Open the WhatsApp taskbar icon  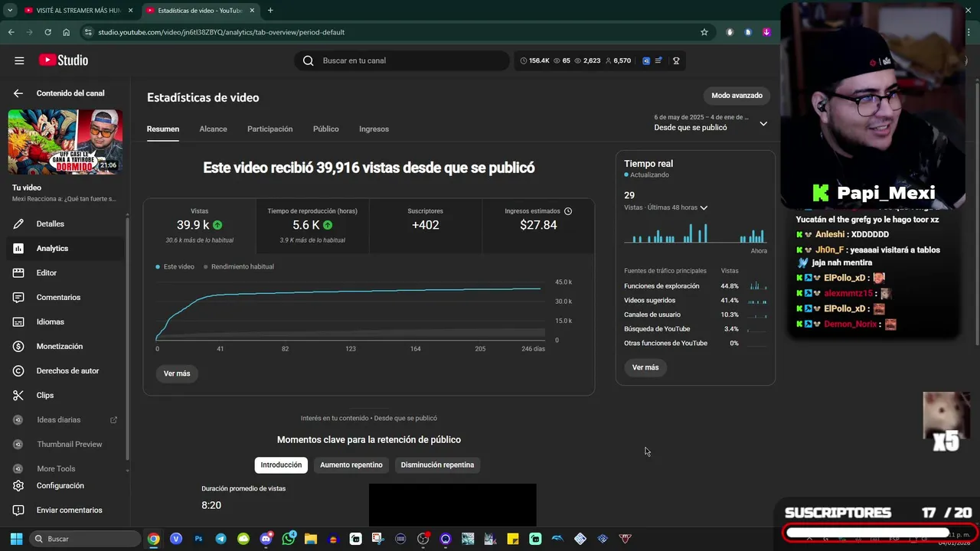289,539
